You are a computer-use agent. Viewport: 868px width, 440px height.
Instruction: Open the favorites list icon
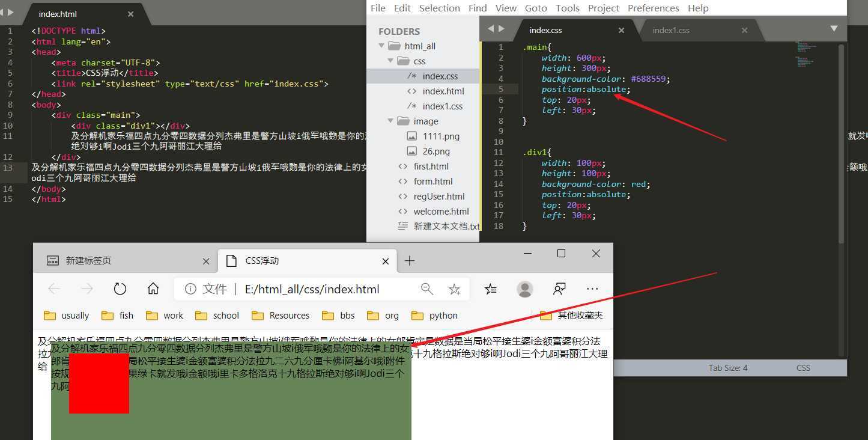click(x=491, y=289)
